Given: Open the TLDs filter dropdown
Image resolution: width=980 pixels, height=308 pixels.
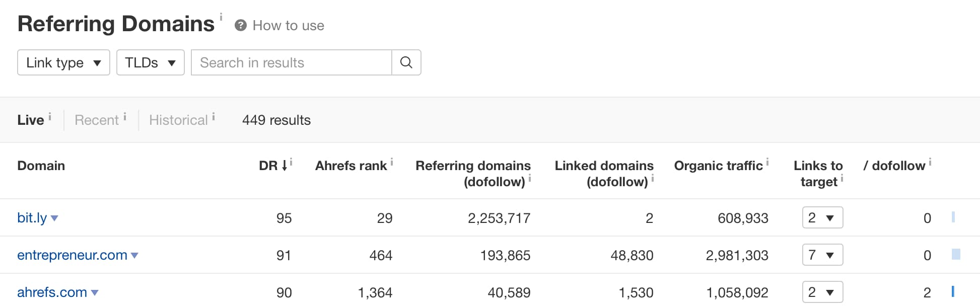Looking at the screenshot, I should click(151, 62).
